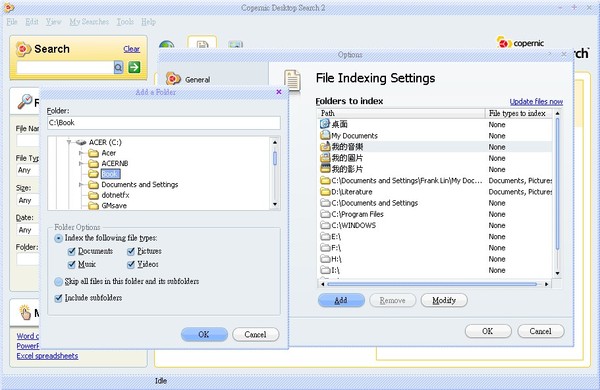Expand the Documents and Settings folder node

tap(81, 184)
